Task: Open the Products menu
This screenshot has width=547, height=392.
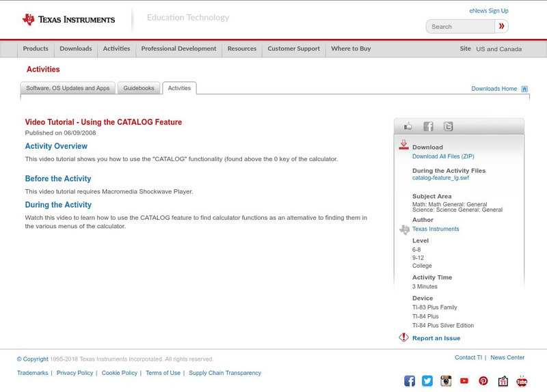Action: pyautogui.click(x=36, y=48)
